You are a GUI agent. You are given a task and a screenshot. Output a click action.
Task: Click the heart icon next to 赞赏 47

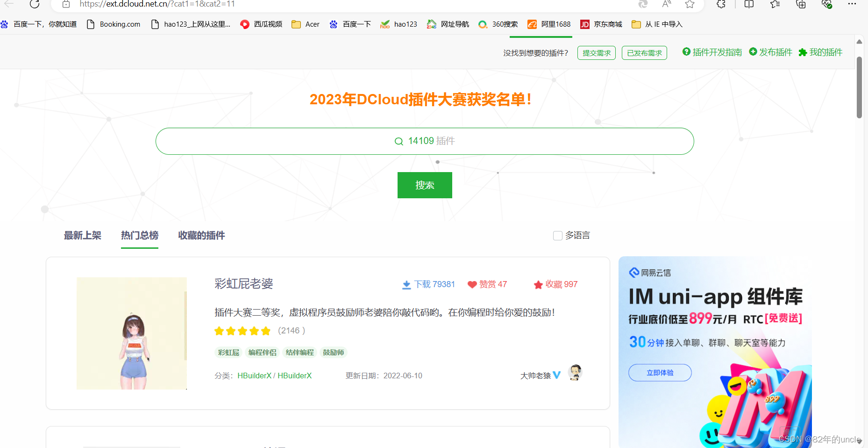[471, 284]
